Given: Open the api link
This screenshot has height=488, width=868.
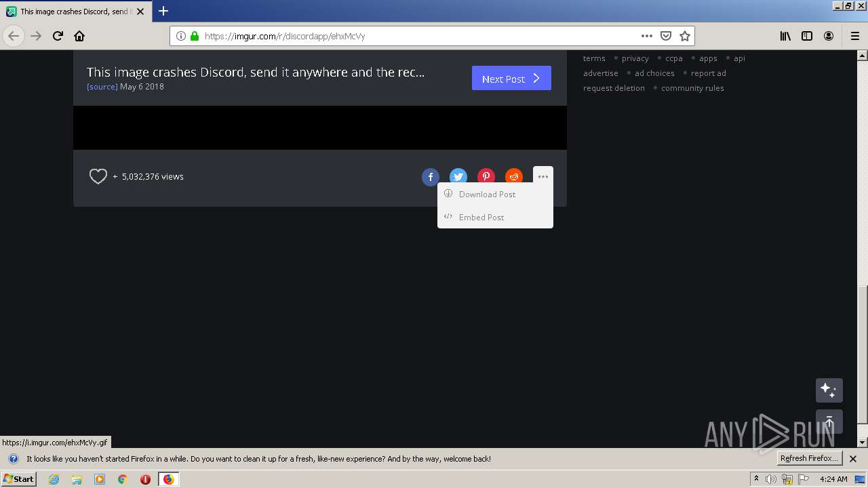Looking at the screenshot, I should (739, 58).
